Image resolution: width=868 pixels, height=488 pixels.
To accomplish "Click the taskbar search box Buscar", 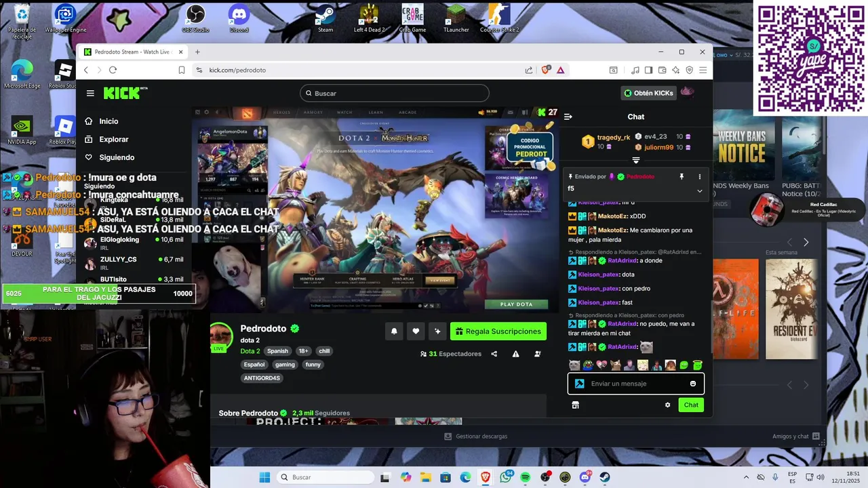I will pyautogui.click(x=325, y=477).
